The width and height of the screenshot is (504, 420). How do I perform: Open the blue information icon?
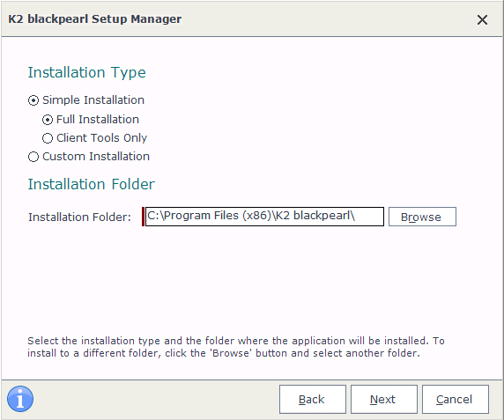20,399
